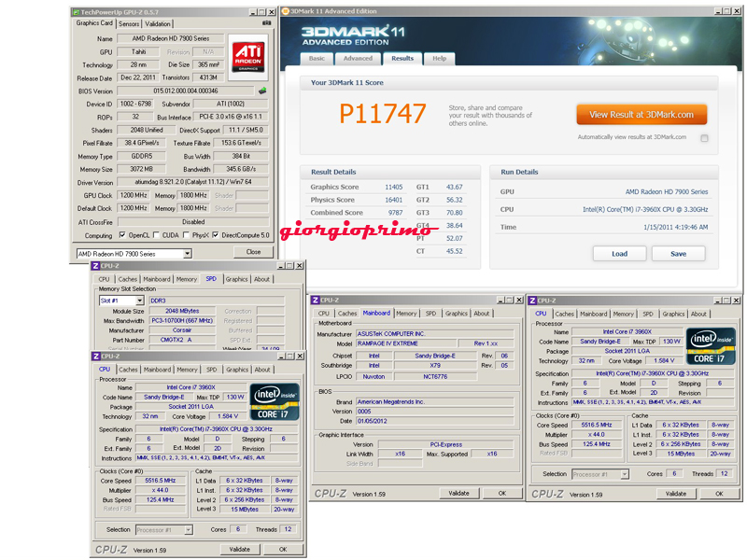Viewport: 747px width, 560px height.
Task: Click the ASUSTeK COMPUTER INC. manufacturer field
Action: (435, 334)
